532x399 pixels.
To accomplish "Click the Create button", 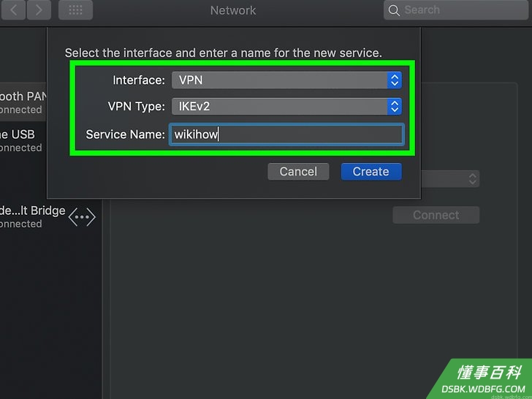I will (x=371, y=172).
